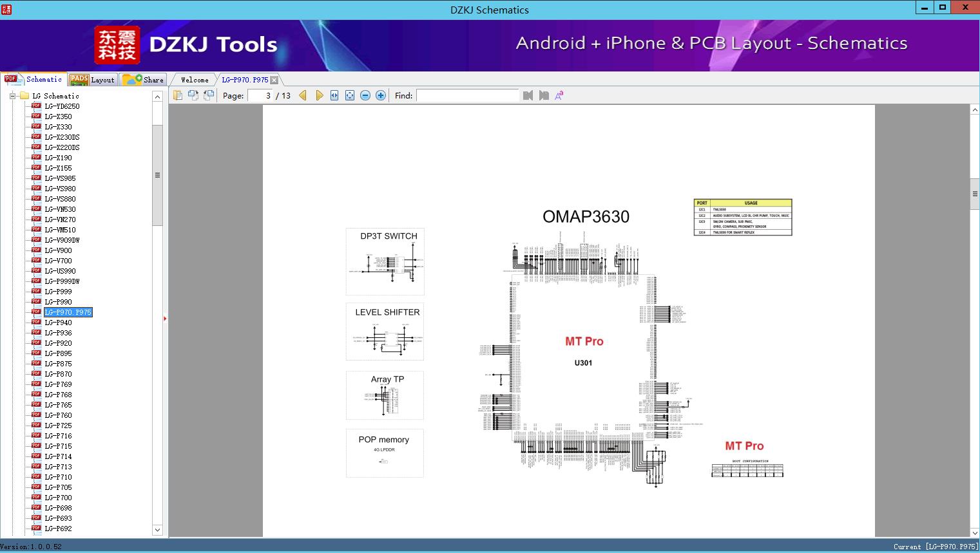Open LG-P936 schematic in tree
The height and width of the screenshot is (553, 980).
pos(58,333)
